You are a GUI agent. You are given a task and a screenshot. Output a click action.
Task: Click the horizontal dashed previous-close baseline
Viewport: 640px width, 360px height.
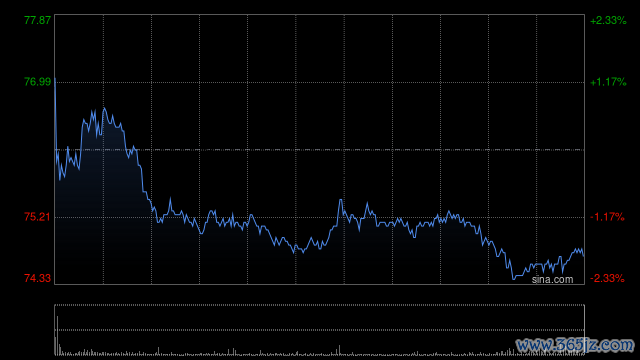tap(320, 150)
